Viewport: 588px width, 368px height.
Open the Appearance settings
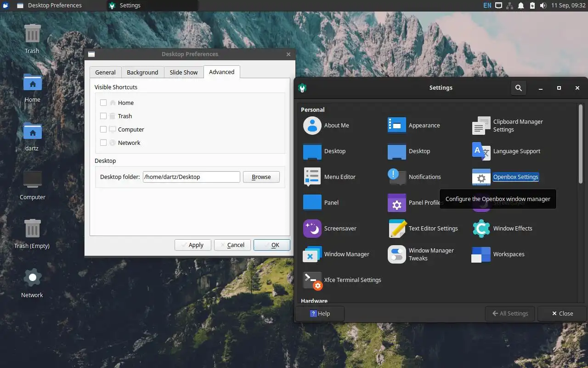tap(414, 125)
